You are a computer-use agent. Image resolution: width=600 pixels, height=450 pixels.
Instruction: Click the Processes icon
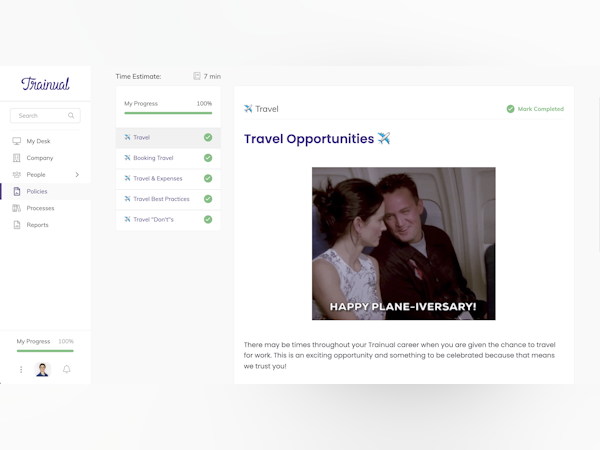click(16, 208)
